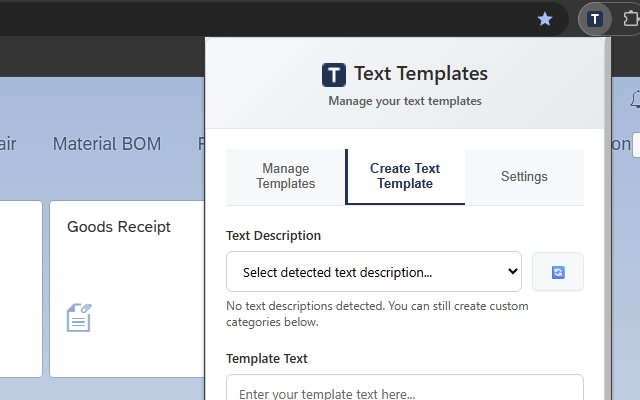The image size is (640, 400).
Task: Refresh detected text descriptions
Action: pos(558,272)
